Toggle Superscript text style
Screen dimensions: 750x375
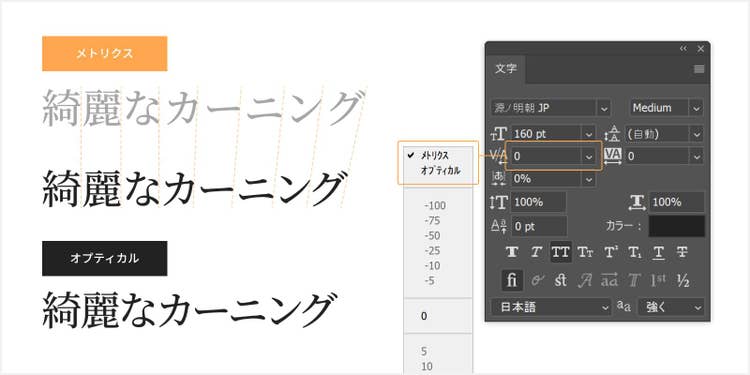[610, 252]
